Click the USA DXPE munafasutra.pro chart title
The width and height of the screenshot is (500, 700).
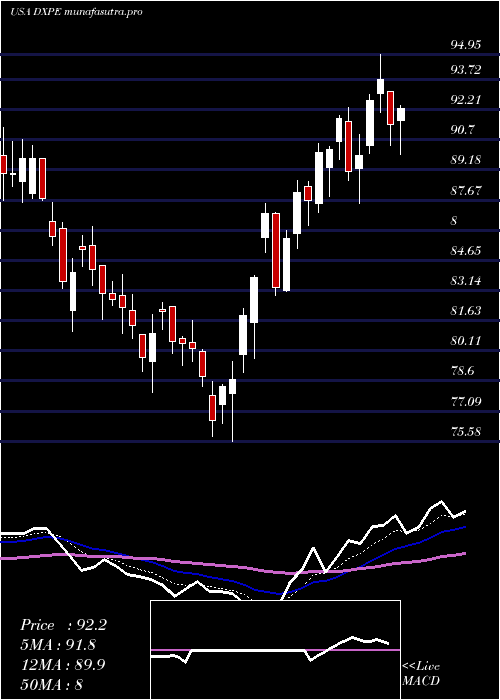click(76, 12)
